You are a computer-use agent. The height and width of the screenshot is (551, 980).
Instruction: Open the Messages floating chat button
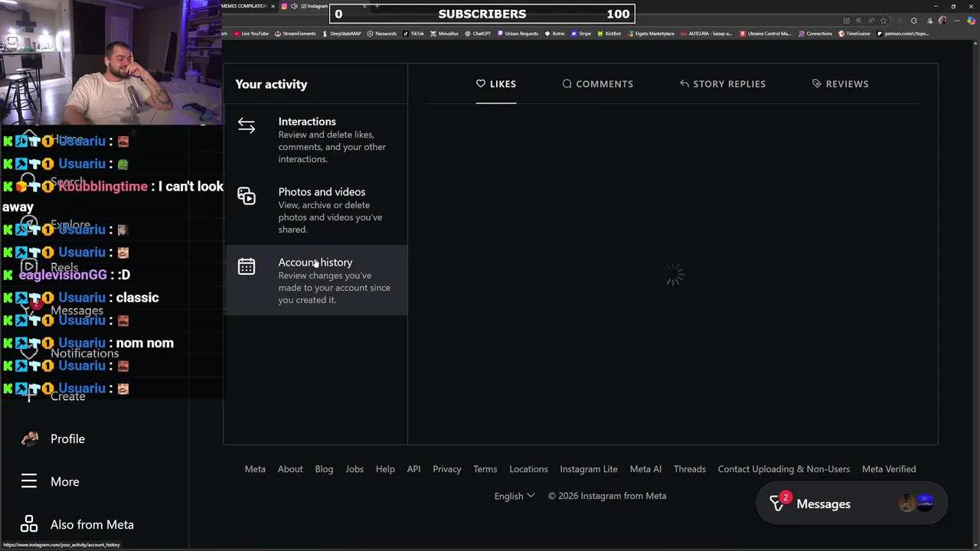(x=851, y=503)
